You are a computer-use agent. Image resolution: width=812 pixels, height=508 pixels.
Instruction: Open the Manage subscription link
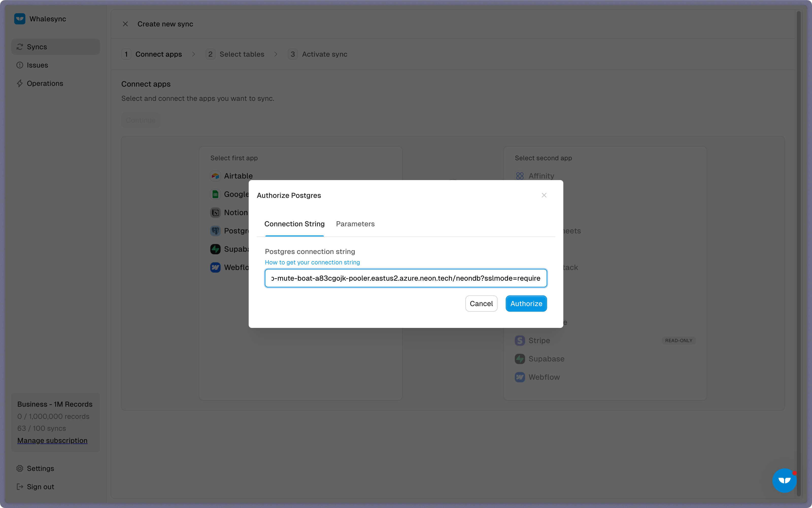[x=52, y=440]
